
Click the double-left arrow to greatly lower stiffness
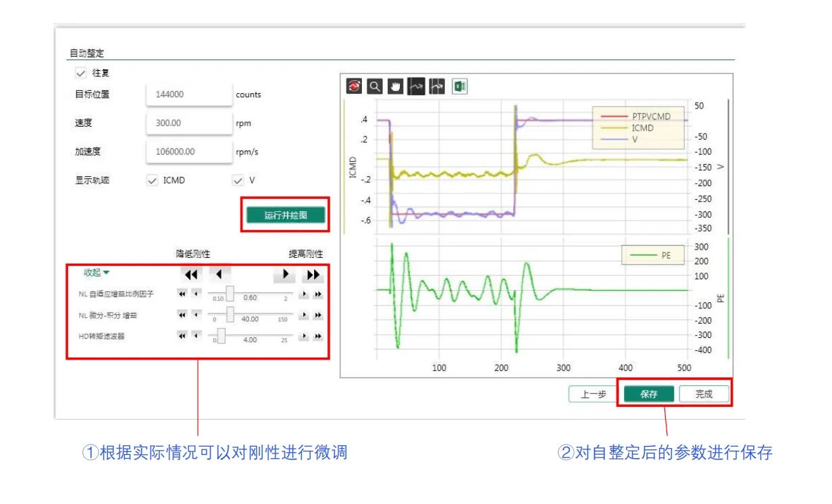190,274
